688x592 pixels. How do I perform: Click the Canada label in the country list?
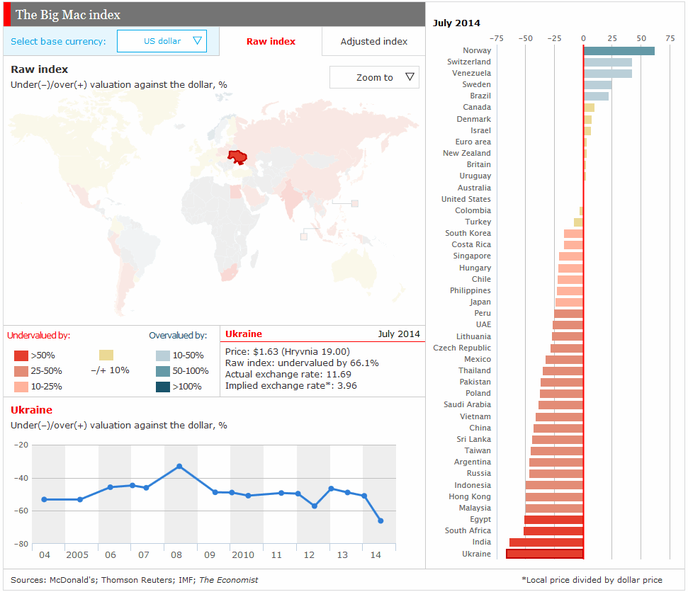click(477, 107)
